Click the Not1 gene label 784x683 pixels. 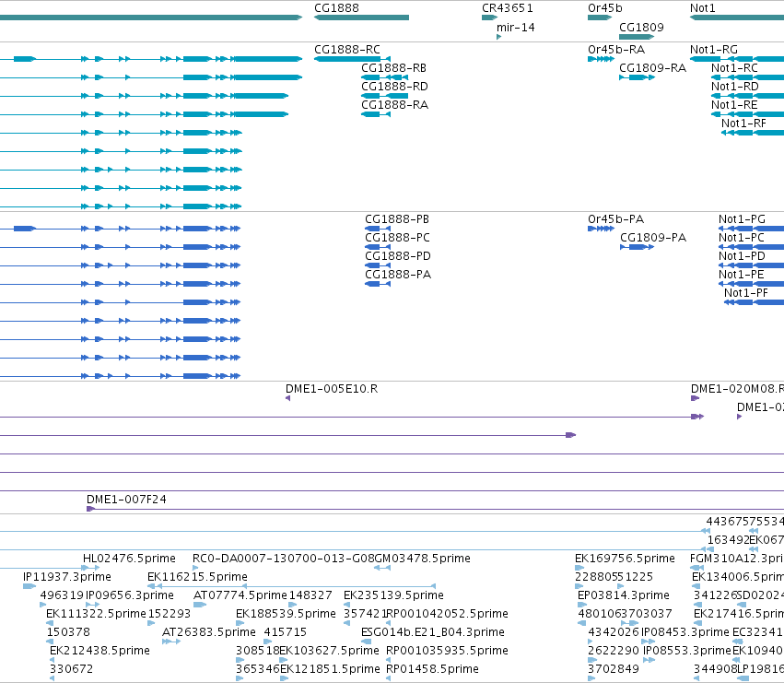pos(703,8)
